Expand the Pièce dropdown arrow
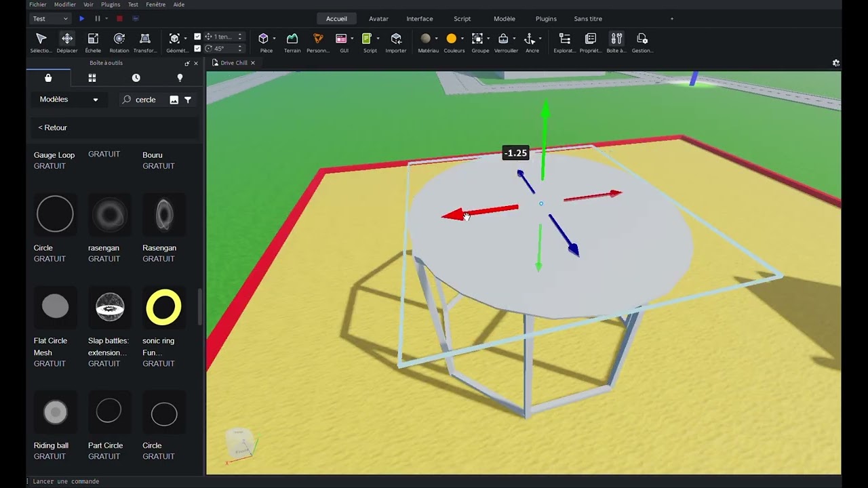Screen dimensions: 868x488 [x=275, y=39]
